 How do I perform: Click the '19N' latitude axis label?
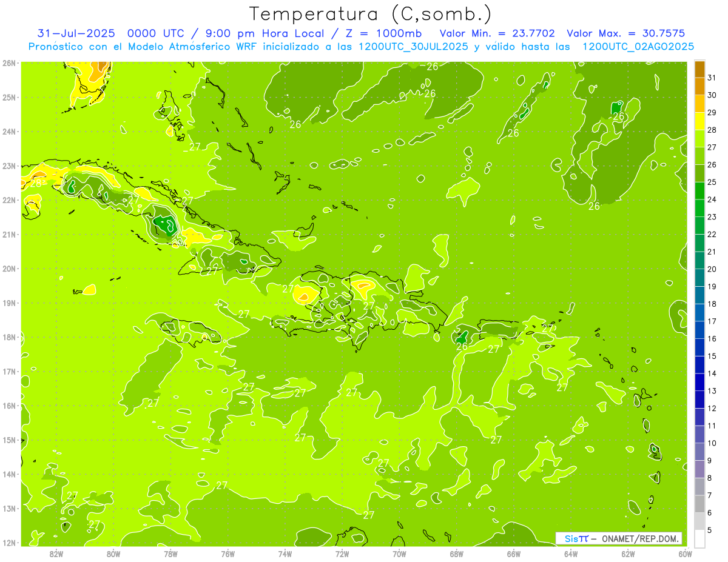tap(8, 303)
